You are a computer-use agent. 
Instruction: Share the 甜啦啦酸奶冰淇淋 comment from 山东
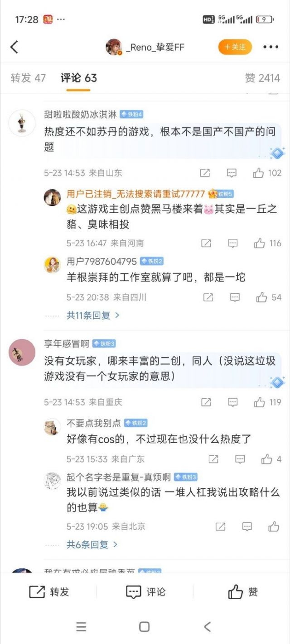tap(205, 173)
